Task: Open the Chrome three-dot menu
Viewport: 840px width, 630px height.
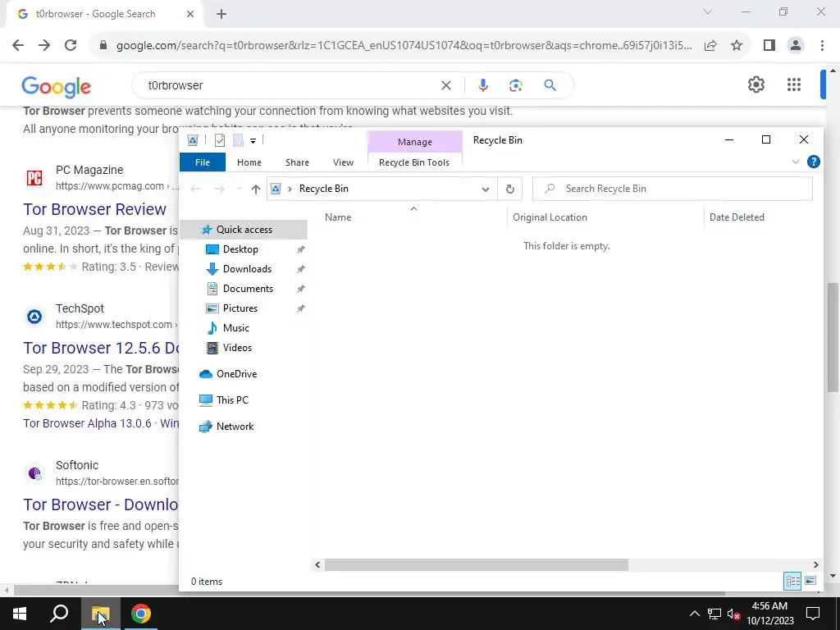Action: pos(822,46)
